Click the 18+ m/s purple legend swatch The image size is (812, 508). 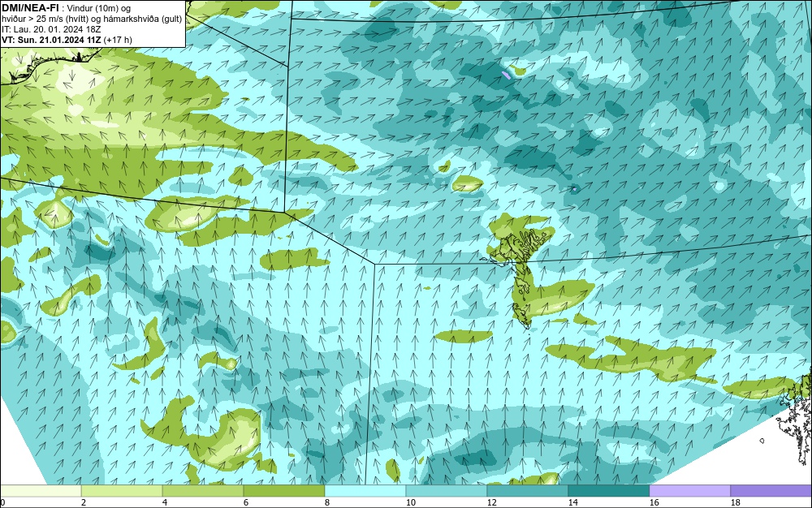tap(771, 491)
